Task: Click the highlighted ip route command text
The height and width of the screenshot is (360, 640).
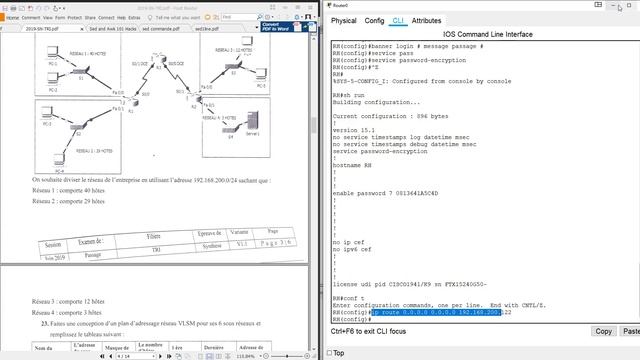Action: 436,312
